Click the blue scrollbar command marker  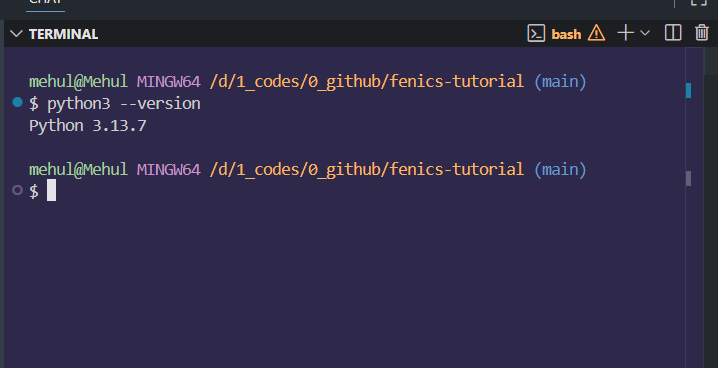[x=688, y=90]
